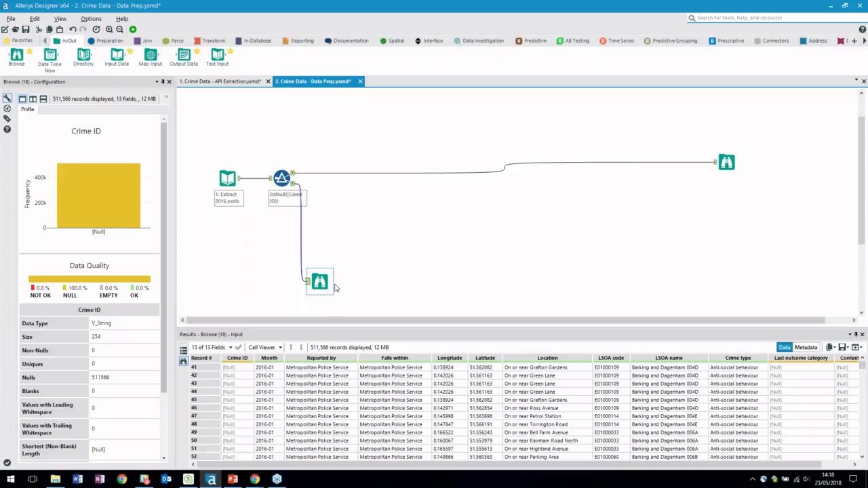This screenshot has width=868, height=488.
Task: Open the Join tool category
Action: (143, 41)
